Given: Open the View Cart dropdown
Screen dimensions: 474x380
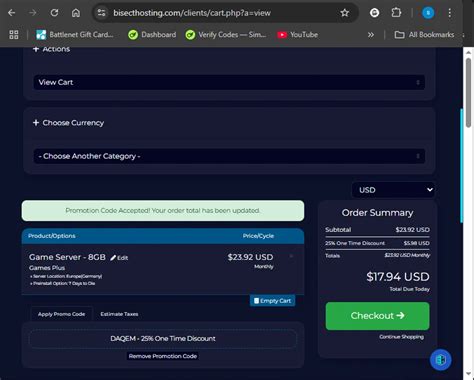Looking at the screenshot, I should 229,82.
